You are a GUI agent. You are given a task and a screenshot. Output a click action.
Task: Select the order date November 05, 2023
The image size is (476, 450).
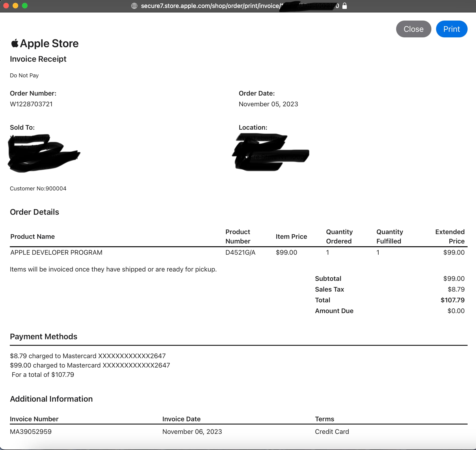click(268, 104)
